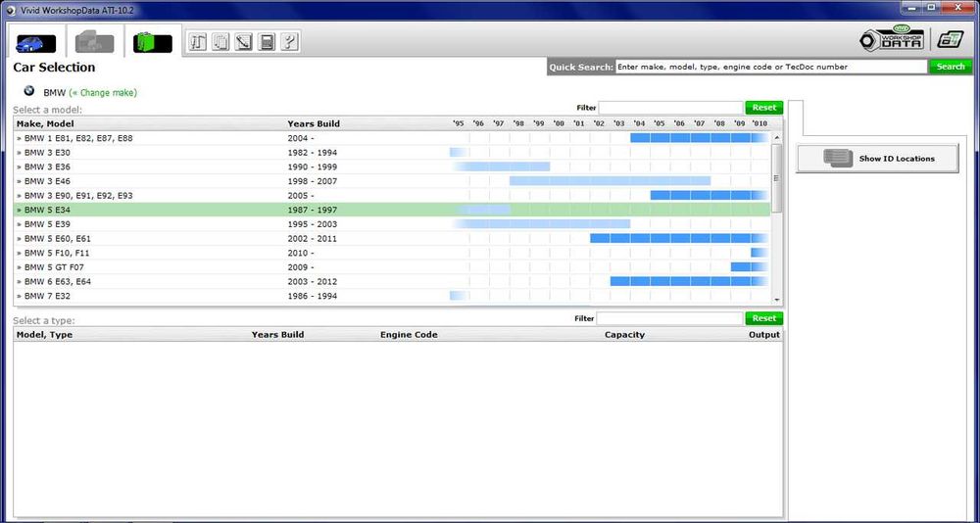The width and height of the screenshot is (980, 523).
Task: Select BMW 3 E90, E91, E92, E93
Action: click(x=393, y=196)
